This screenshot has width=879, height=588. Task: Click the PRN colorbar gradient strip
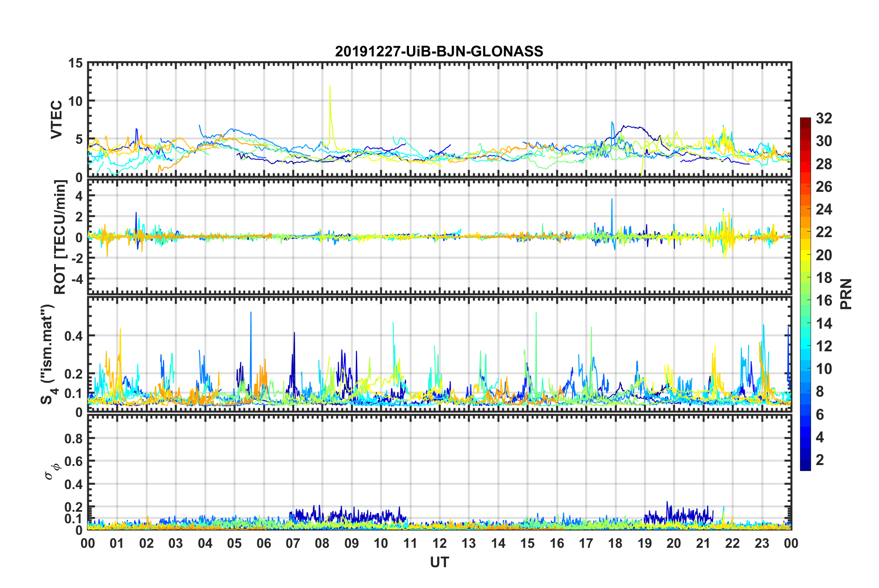click(806, 294)
